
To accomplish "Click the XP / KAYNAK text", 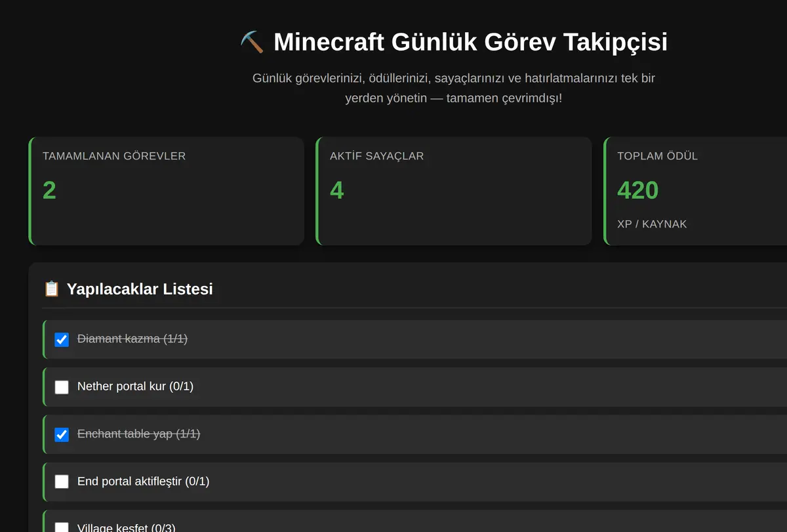I will pyautogui.click(x=652, y=224).
